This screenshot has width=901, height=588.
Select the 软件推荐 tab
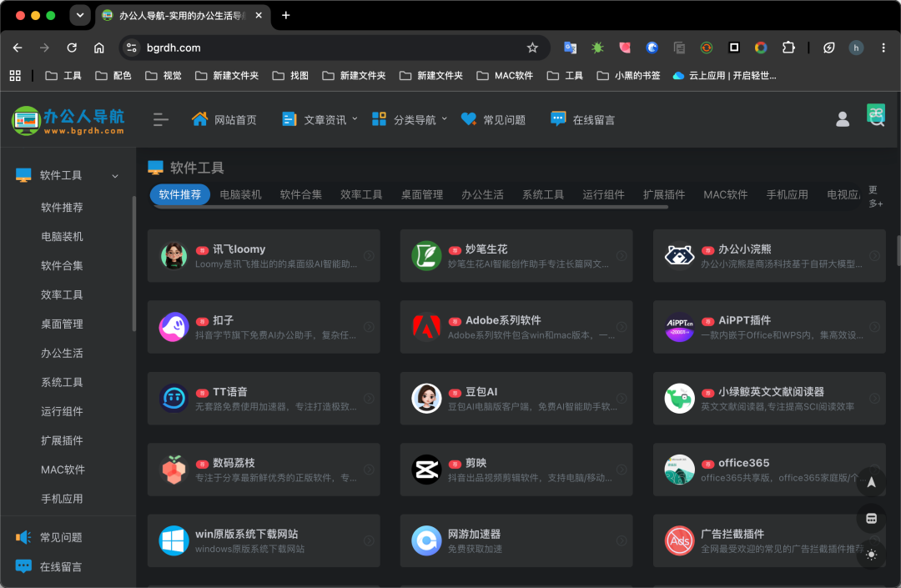(x=180, y=194)
